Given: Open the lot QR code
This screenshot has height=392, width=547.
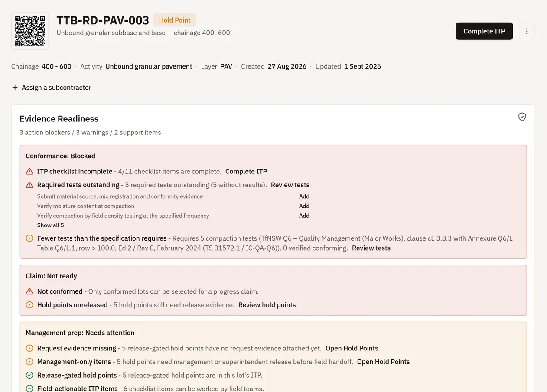Looking at the screenshot, I should coord(30,31).
